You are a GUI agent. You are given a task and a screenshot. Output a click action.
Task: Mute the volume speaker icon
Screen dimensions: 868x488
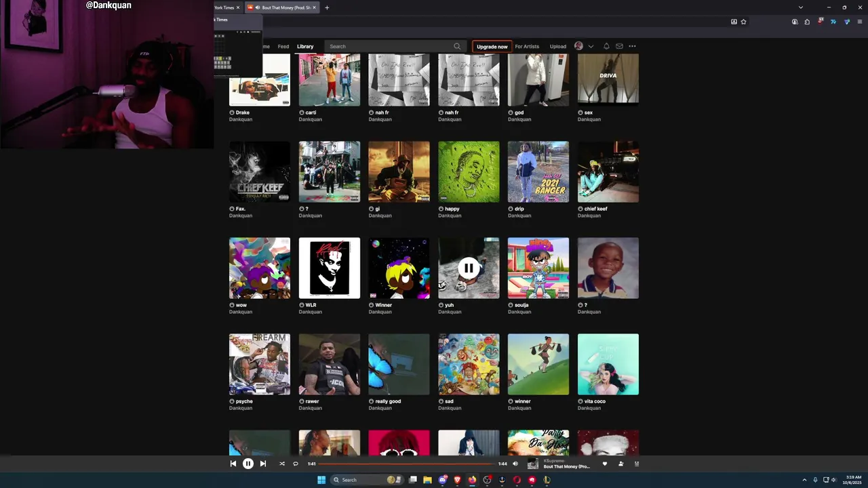(515, 464)
